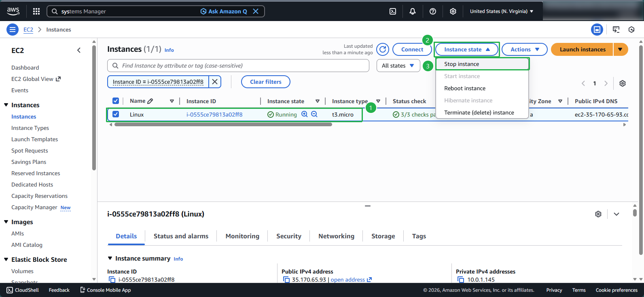
Task: Uncheck the Linux instance row checkbox
Action: [116, 114]
